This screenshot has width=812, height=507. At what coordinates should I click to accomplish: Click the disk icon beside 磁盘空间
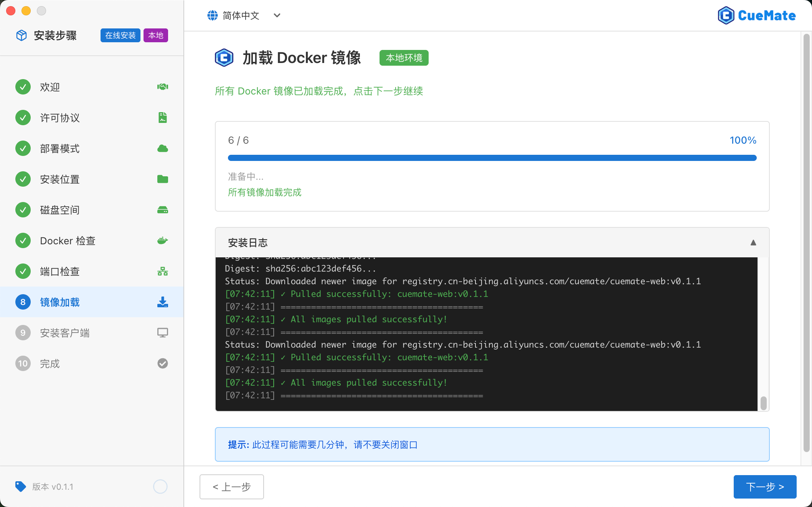163,210
